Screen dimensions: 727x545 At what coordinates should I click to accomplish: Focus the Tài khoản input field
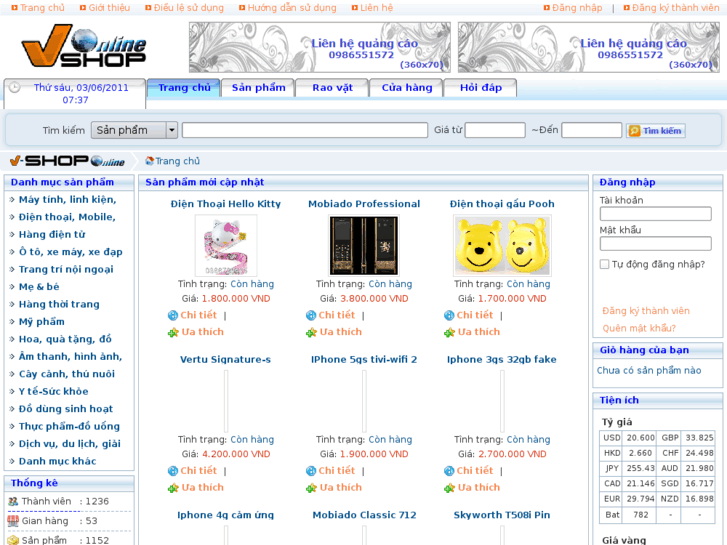tap(655, 214)
